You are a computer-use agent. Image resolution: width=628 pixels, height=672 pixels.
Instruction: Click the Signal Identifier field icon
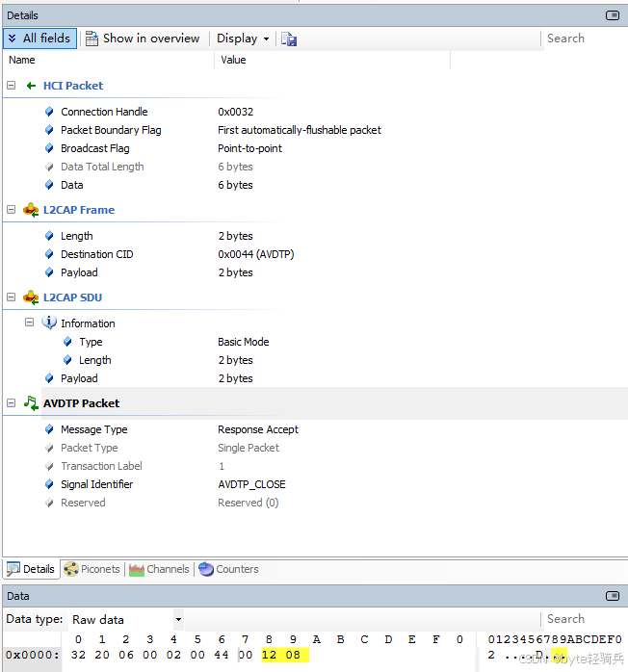coord(49,484)
